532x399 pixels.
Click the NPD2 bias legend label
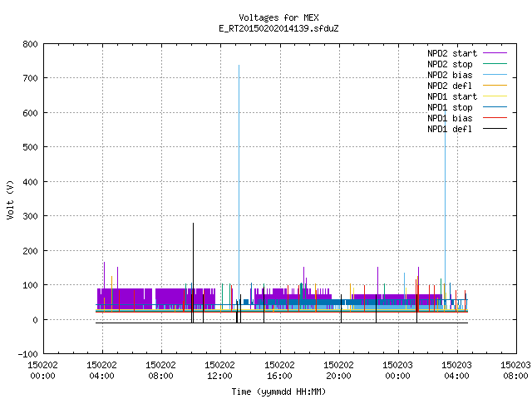(450, 75)
